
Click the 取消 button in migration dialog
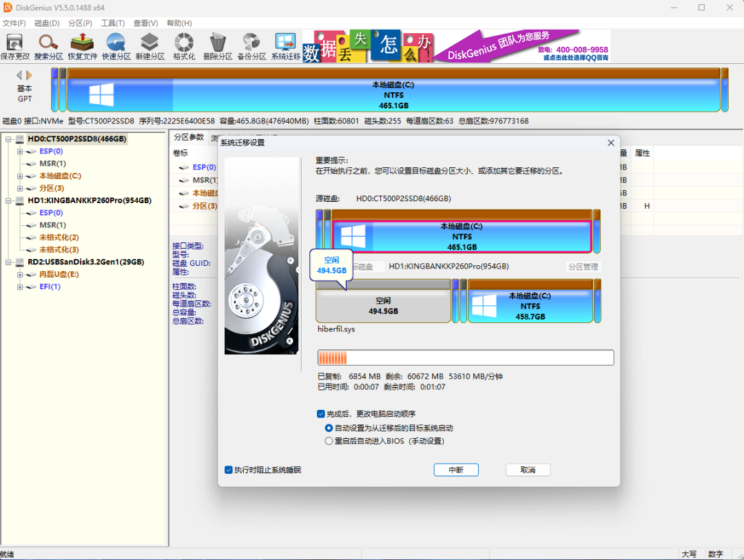tap(528, 470)
